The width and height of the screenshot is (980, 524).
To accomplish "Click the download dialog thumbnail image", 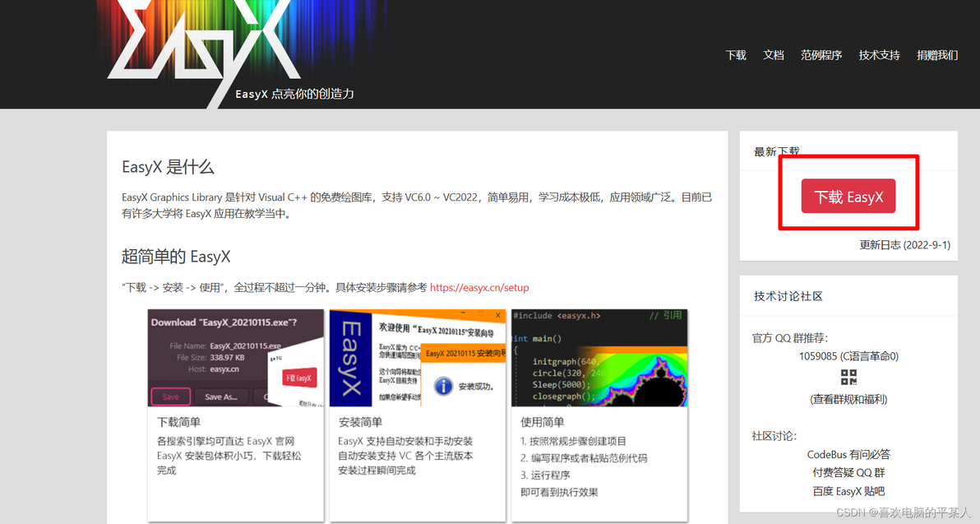I will click(236, 358).
